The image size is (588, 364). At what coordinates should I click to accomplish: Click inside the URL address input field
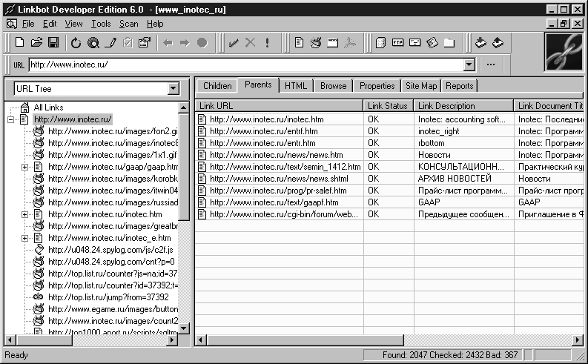pos(246,64)
